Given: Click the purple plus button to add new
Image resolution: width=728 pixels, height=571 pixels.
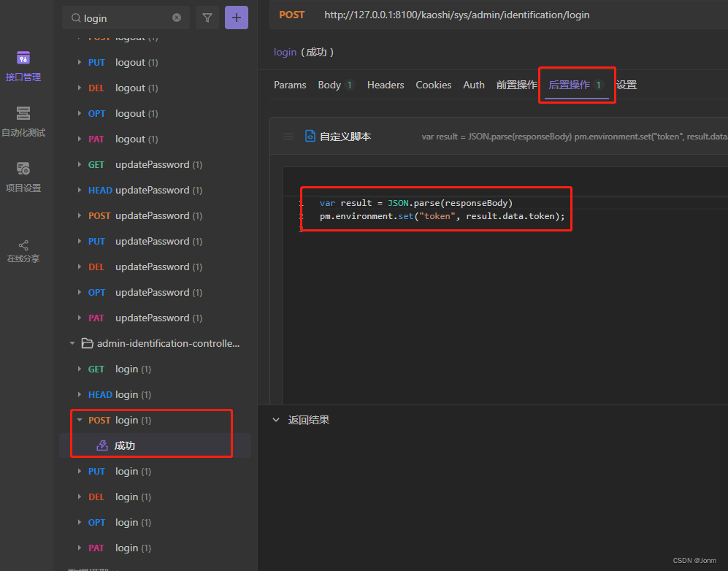Looking at the screenshot, I should point(236,17).
